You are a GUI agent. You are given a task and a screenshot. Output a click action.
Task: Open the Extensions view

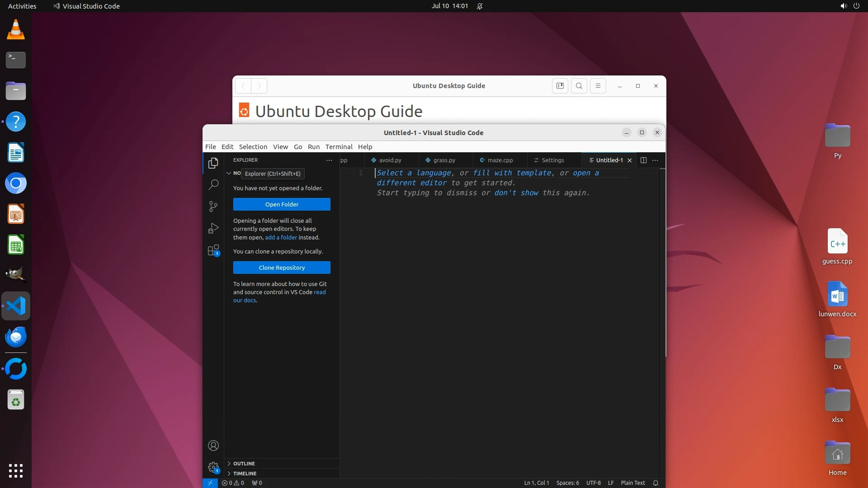point(213,250)
